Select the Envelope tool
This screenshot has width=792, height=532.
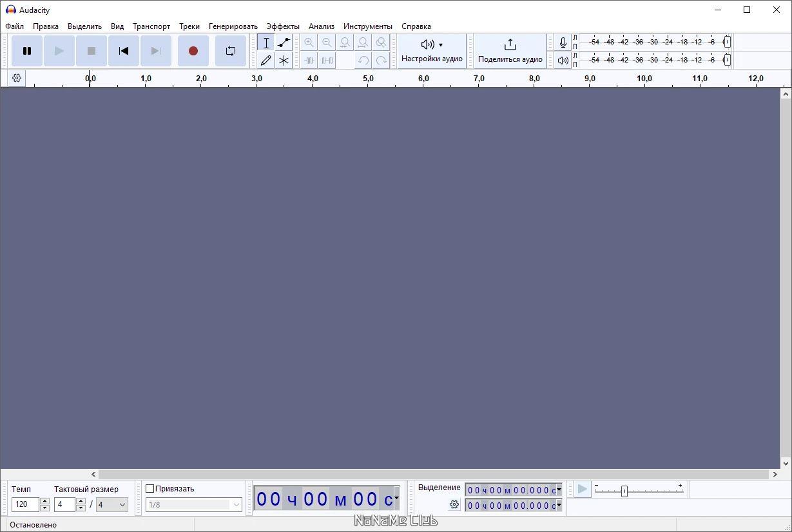tap(284, 43)
